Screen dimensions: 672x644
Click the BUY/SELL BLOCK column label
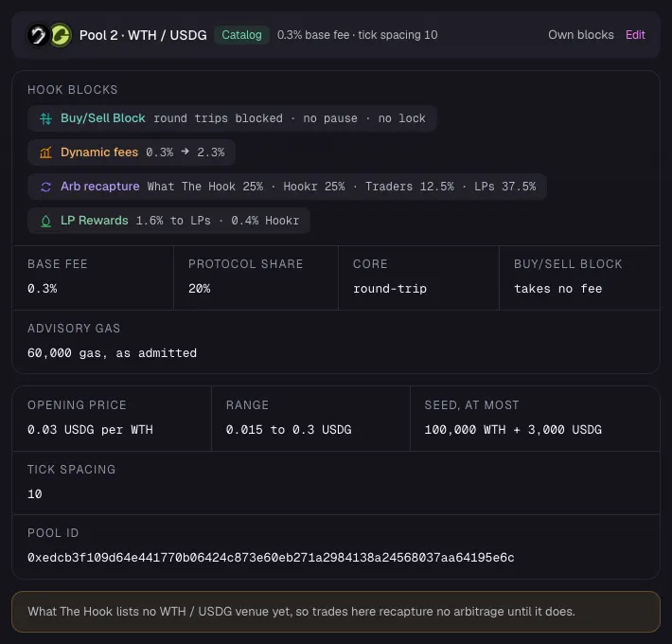point(568,264)
